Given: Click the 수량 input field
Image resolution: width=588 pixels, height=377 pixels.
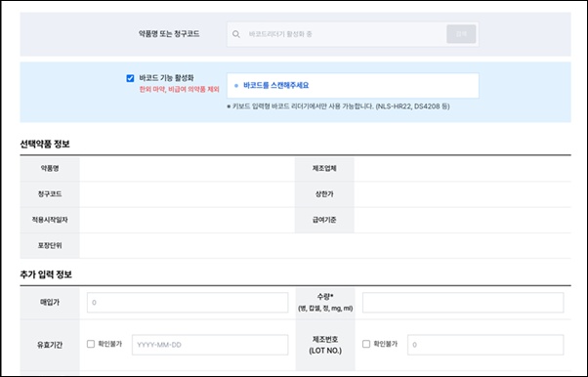Looking at the screenshot, I should pyautogui.click(x=463, y=303).
